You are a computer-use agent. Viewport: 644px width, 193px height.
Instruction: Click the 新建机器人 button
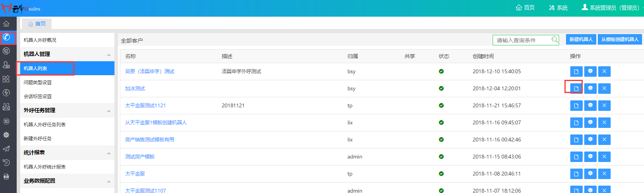581,40
